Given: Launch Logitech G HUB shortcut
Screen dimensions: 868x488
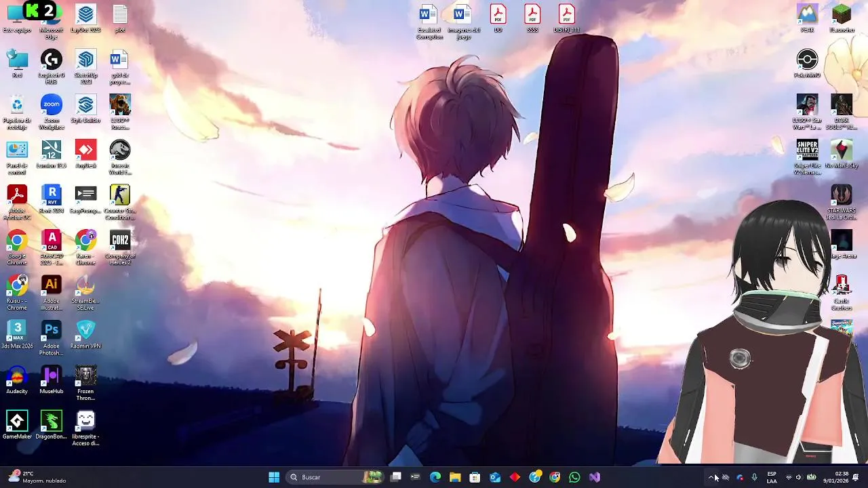Looking at the screenshot, I should point(52,66).
